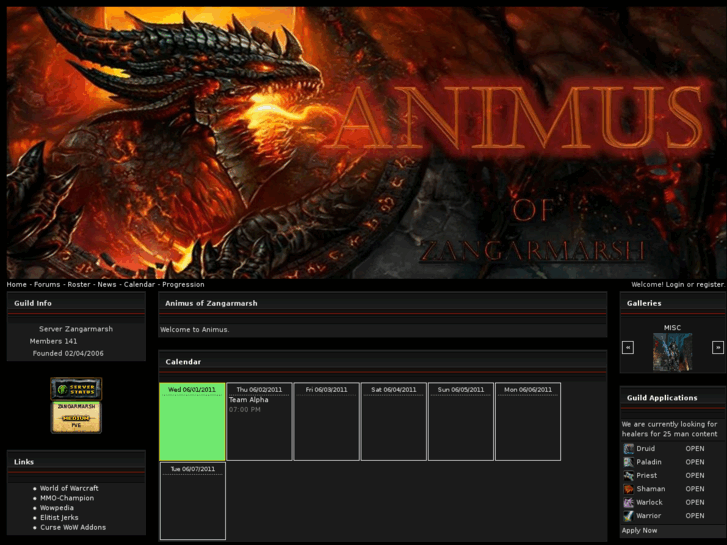Select Thu 06/02/2011 calendar day header
This screenshot has width=727, height=545.
click(259, 390)
